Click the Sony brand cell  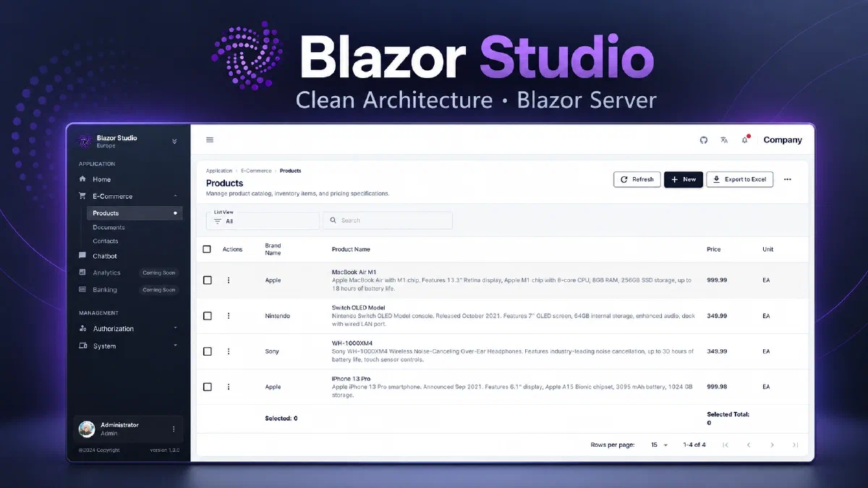(272, 351)
